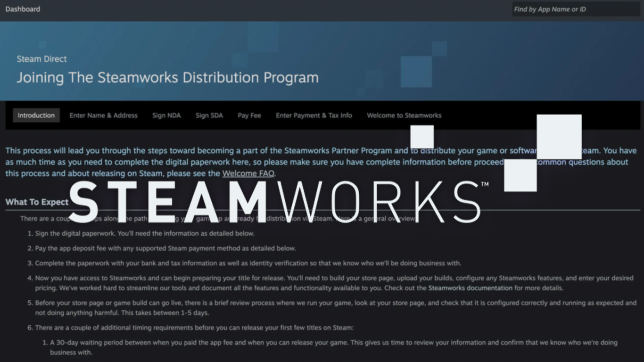
Task: Focus the Find by App Name or ID field
Action: 575,9
